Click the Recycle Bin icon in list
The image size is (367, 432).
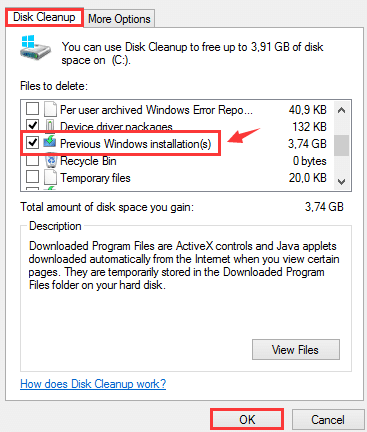pyautogui.click(x=51, y=161)
